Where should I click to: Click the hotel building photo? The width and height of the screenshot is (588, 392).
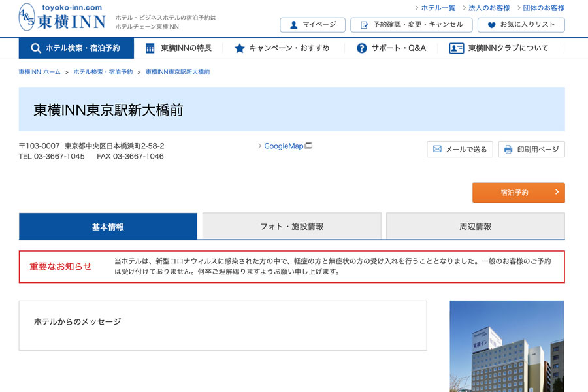click(x=506, y=346)
